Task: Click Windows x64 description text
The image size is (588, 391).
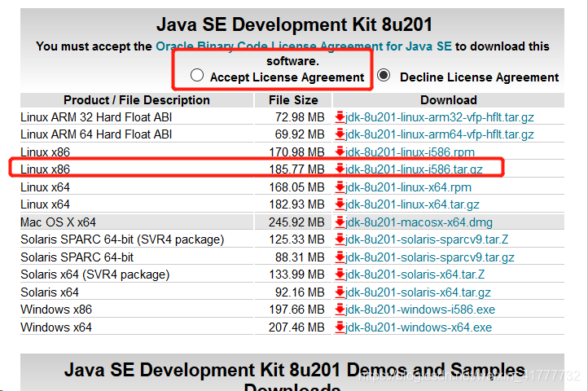Action: tap(56, 327)
